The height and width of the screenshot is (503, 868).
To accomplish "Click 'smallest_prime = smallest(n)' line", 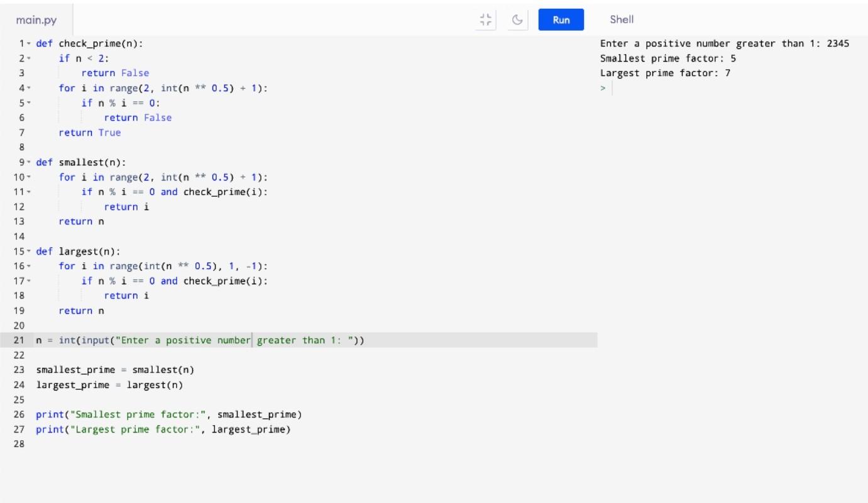I will tap(115, 370).
